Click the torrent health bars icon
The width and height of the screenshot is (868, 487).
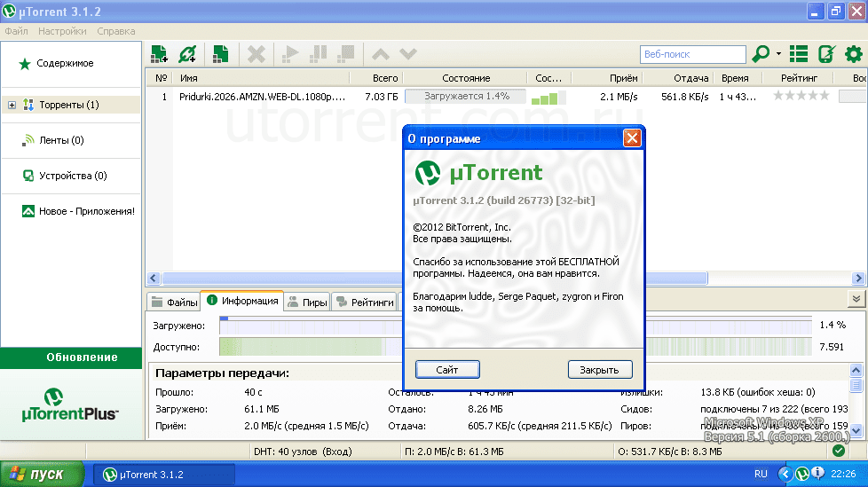[x=548, y=98]
